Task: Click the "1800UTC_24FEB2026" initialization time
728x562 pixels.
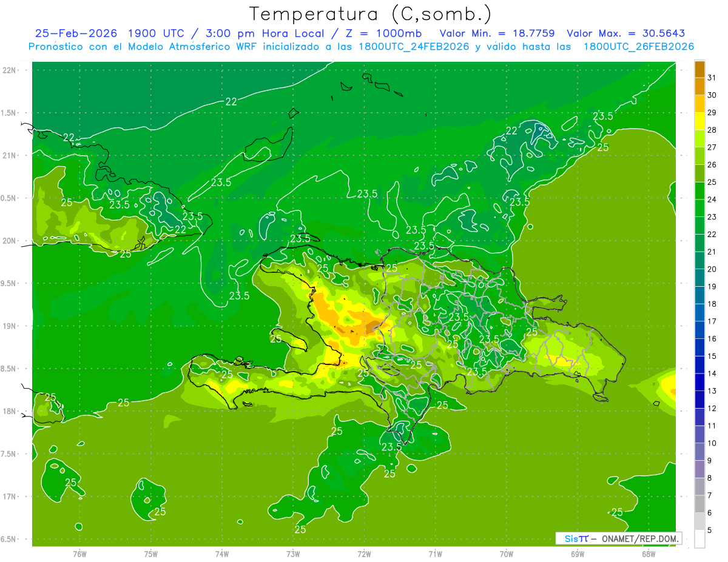Action: pyautogui.click(x=414, y=47)
